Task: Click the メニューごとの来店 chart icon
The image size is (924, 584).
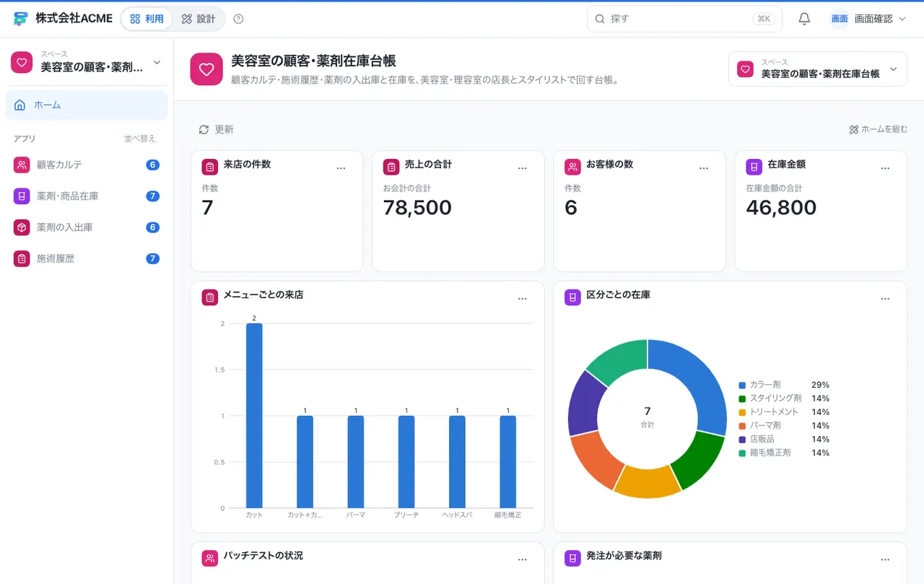Action: pos(210,297)
